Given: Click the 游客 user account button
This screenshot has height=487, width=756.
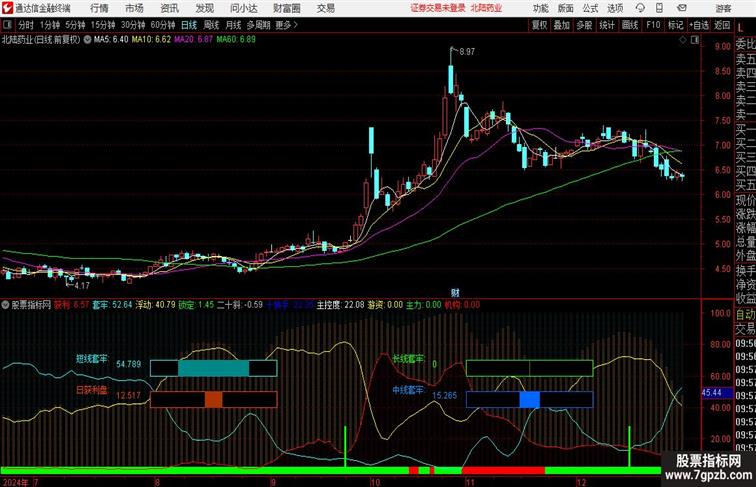Looking at the screenshot, I should [723, 8].
